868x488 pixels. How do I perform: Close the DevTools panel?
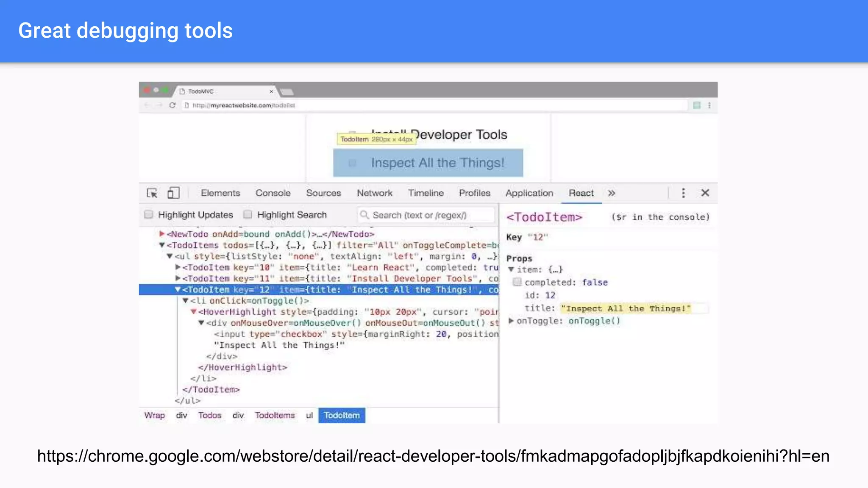705,193
